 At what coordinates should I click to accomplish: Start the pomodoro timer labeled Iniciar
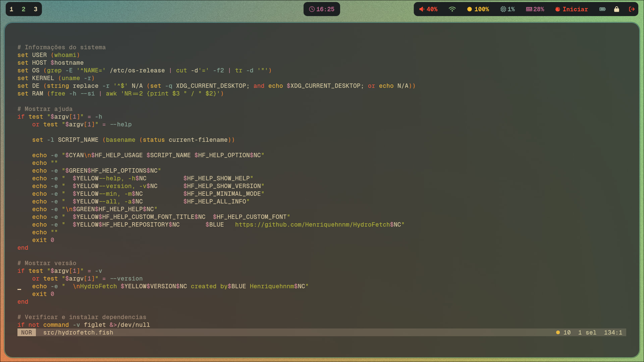571,9
